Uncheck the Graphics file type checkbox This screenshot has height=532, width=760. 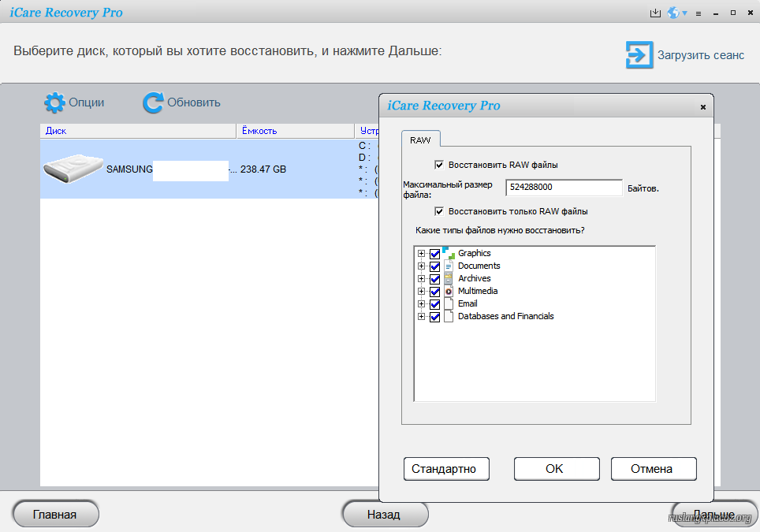(434, 254)
